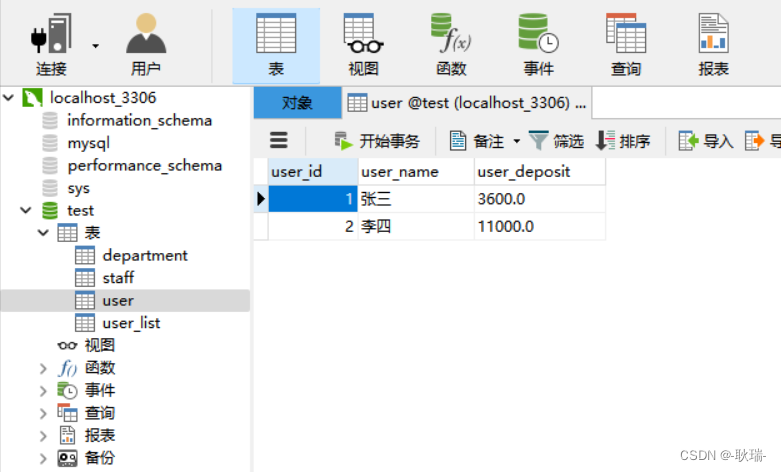This screenshot has height=472, width=781.
Task: Click the 备份 backup tape icon
Action: (x=67, y=458)
